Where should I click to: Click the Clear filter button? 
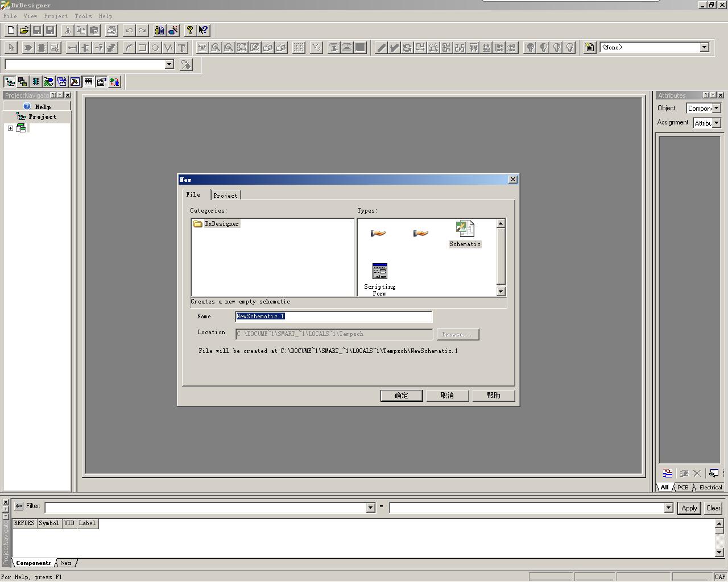pyautogui.click(x=713, y=508)
